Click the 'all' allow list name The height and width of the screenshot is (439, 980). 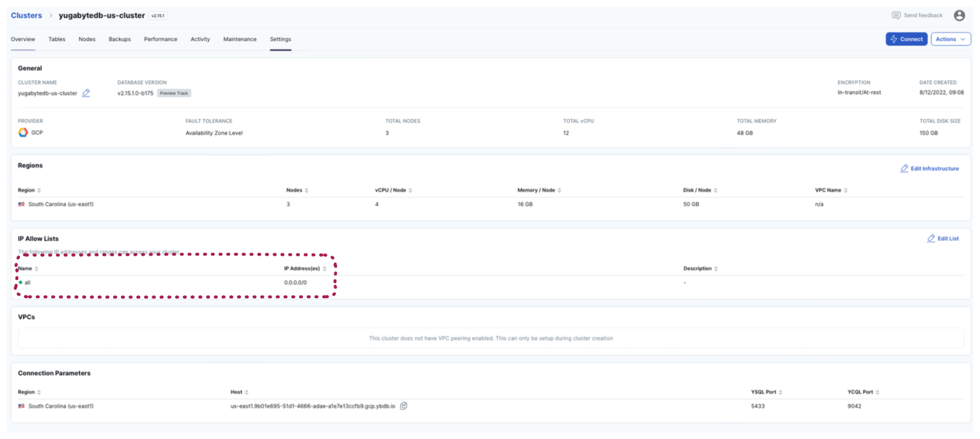pyautogui.click(x=27, y=283)
